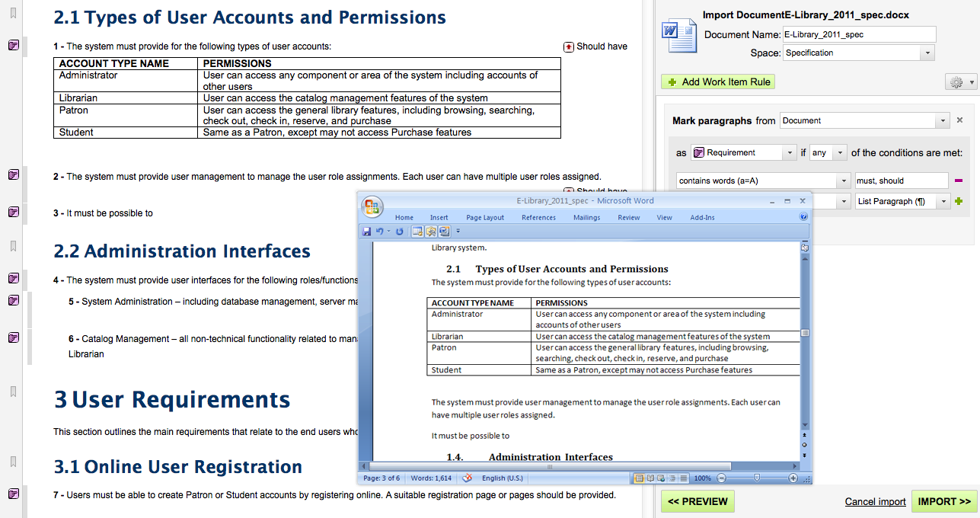The image size is (980, 518).
Task: Switch to Print Layout view in the status bar
Action: (x=640, y=478)
